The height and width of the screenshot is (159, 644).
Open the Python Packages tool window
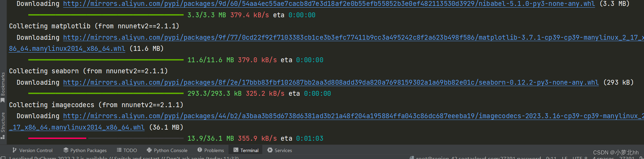(x=85, y=150)
